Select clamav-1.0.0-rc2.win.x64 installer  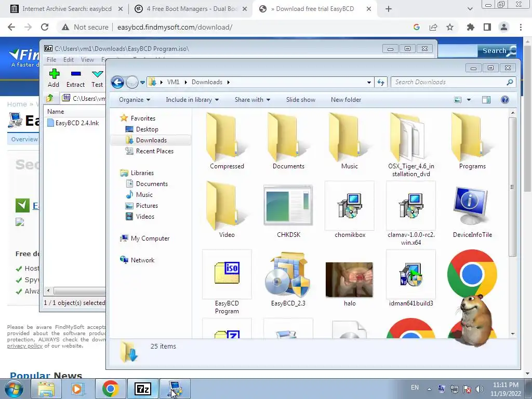[411, 213]
